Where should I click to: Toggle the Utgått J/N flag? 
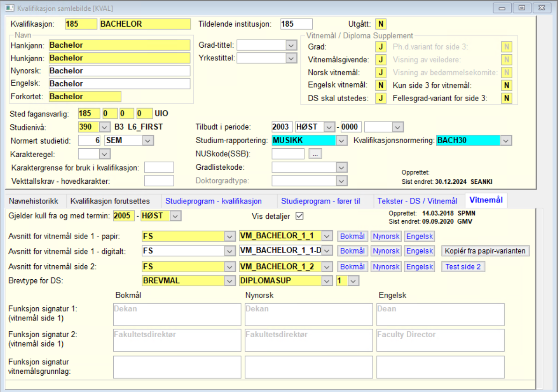coord(381,24)
